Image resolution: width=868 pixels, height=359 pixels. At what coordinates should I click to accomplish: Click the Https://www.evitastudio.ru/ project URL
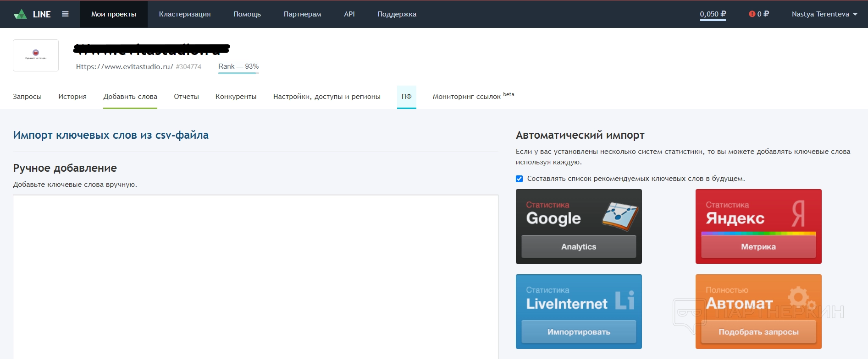click(125, 67)
